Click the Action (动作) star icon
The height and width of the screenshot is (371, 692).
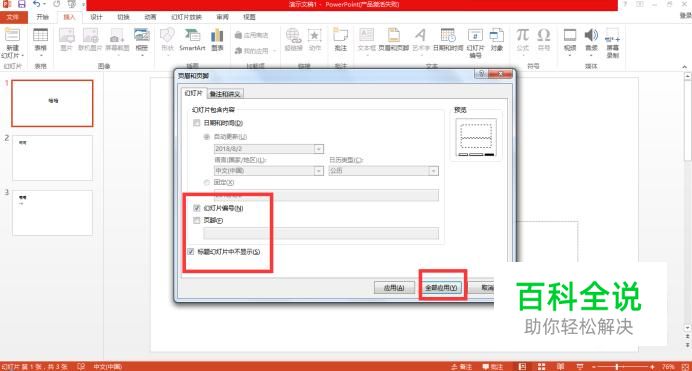tap(315, 35)
